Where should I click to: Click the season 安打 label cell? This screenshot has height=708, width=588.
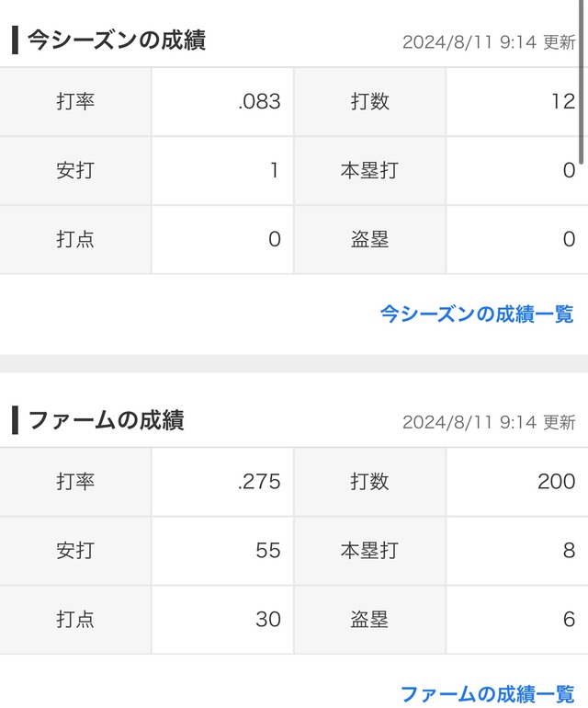(75, 171)
